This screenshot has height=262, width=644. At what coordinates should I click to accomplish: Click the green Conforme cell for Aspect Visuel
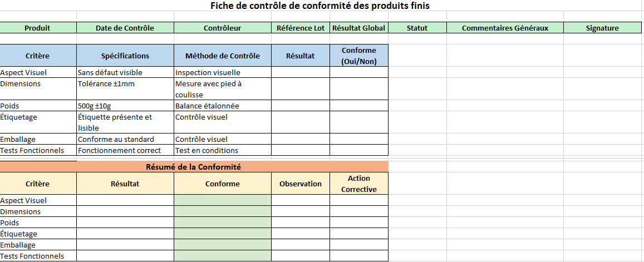pos(222,200)
